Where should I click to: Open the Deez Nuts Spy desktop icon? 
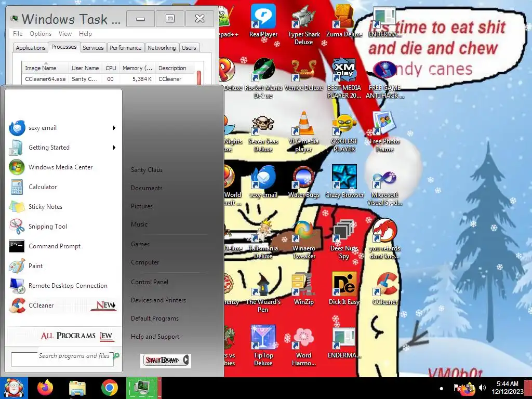[x=344, y=240]
